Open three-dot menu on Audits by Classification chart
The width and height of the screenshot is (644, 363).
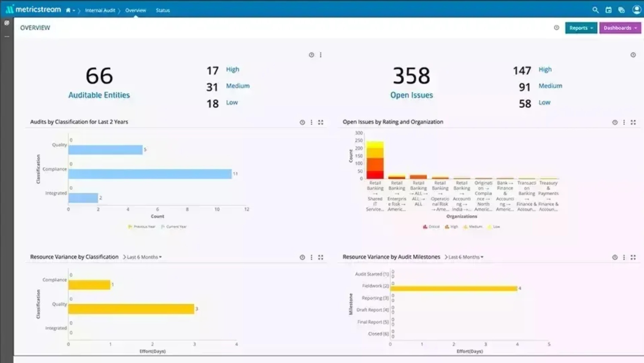pos(311,122)
